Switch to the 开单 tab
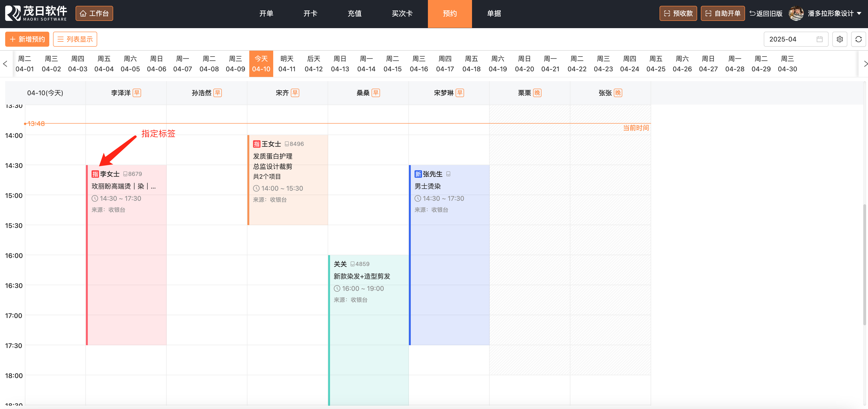The height and width of the screenshot is (409, 868). tap(266, 13)
